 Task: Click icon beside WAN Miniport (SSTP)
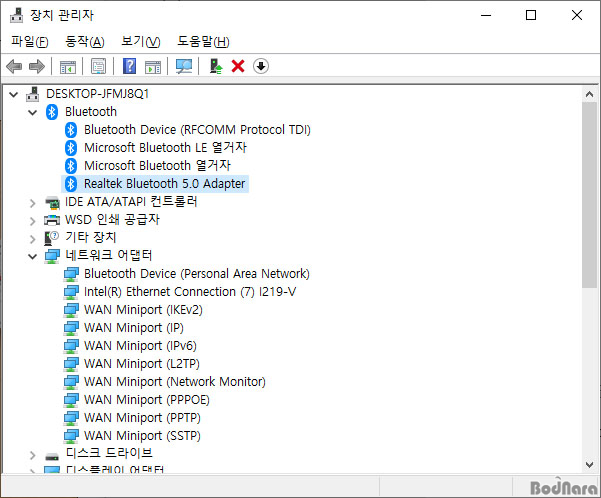click(x=71, y=436)
